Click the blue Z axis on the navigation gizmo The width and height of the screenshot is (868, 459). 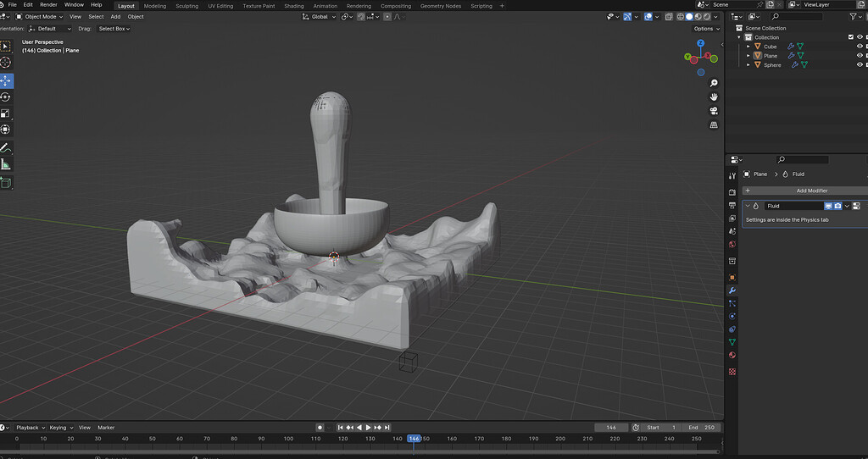[701, 43]
